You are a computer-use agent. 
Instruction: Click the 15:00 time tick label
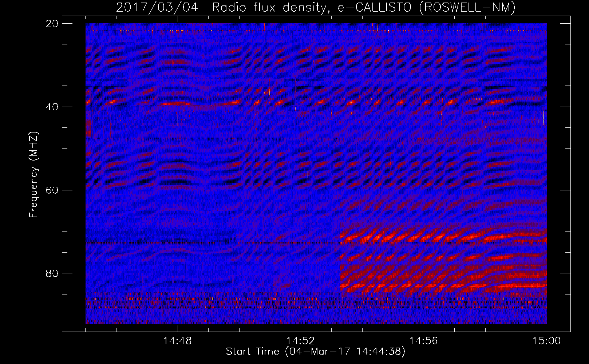pos(547,341)
